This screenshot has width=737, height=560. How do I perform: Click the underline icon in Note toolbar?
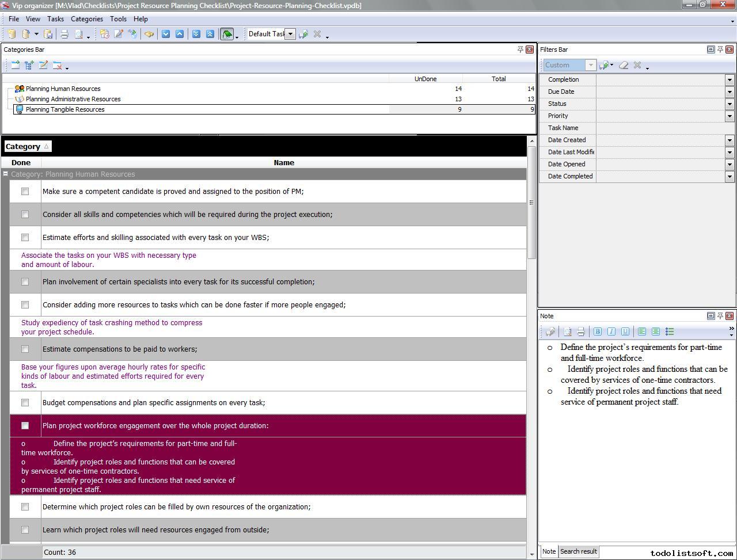pos(625,332)
